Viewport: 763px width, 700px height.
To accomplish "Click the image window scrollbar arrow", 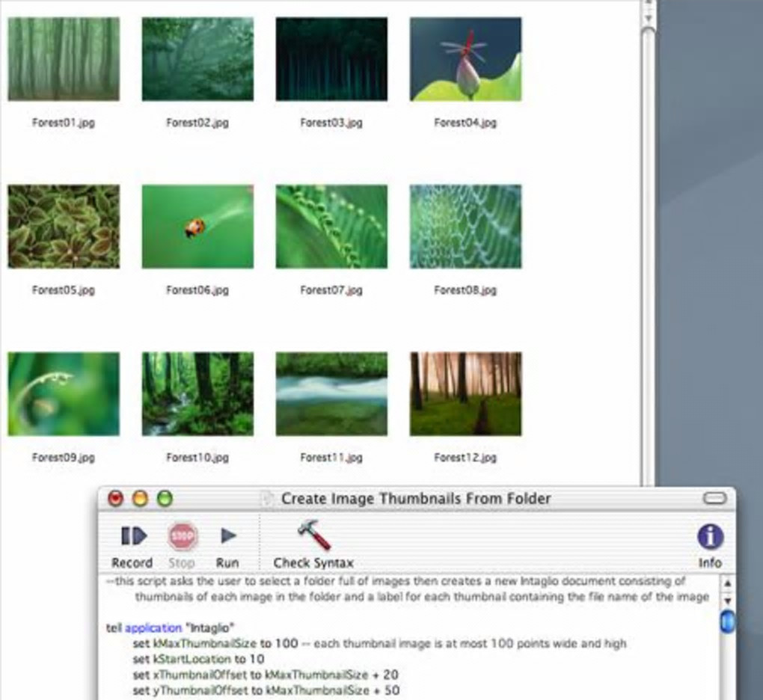I will tap(648, 19).
